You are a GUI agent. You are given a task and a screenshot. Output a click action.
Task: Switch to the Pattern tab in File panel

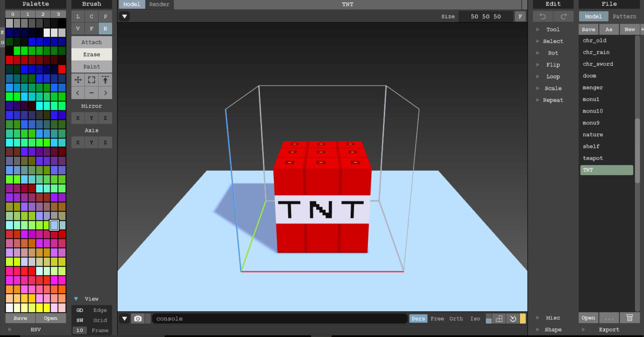[x=624, y=16]
